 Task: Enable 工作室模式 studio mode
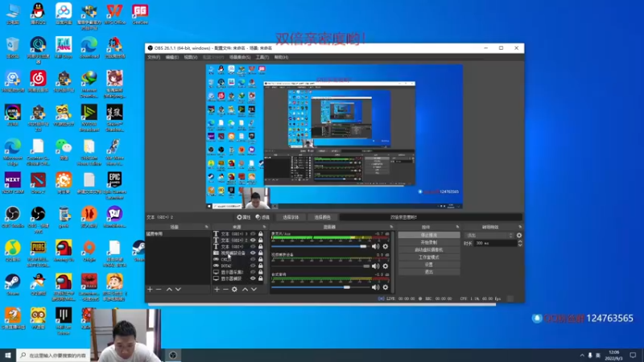[x=429, y=257]
